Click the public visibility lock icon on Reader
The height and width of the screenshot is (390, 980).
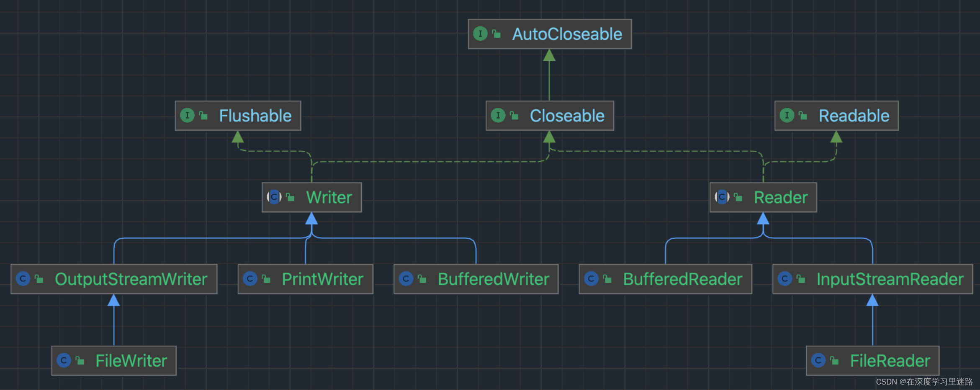[x=738, y=197]
